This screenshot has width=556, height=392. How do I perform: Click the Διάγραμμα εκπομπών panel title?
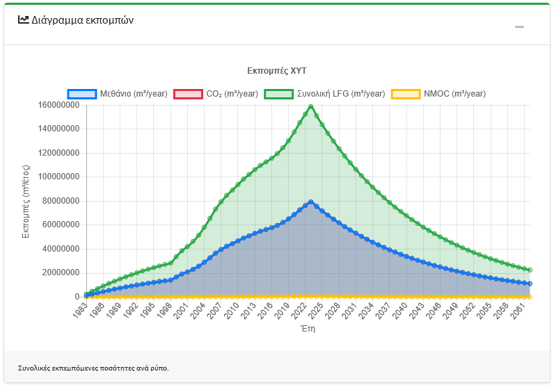[82, 20]
